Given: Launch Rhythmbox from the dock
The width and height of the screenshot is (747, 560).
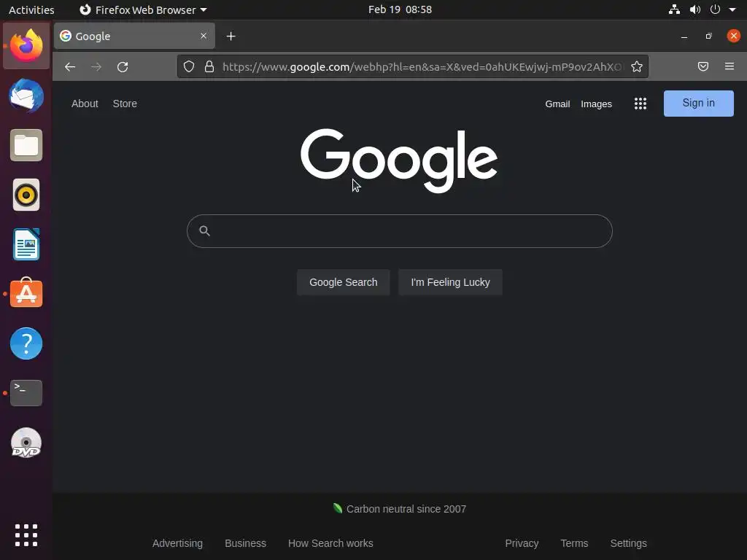Looking at the screenshot, I should [x=26, y=195].
